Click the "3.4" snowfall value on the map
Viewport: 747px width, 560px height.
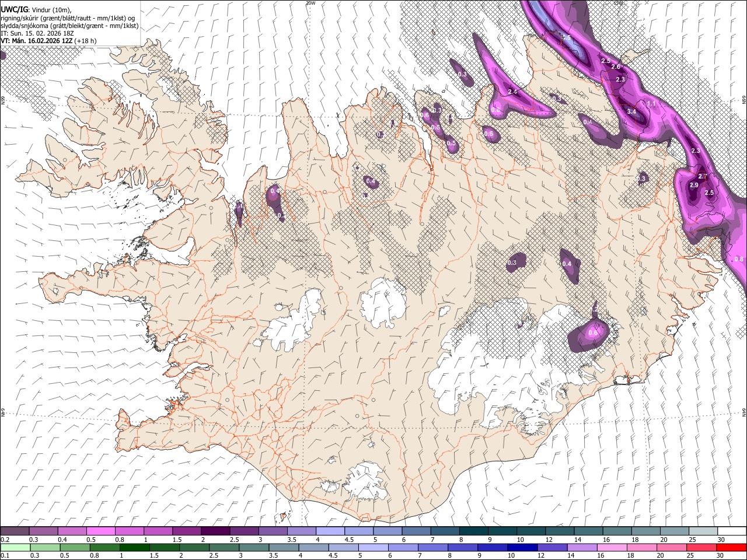pyautogui.click(x=631, y=111)
